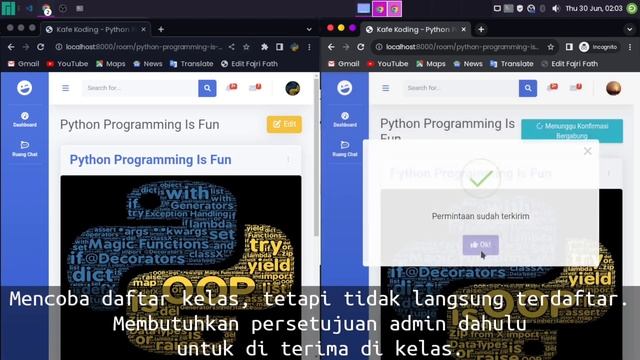Open second message icon in left window

click(255, 87)
